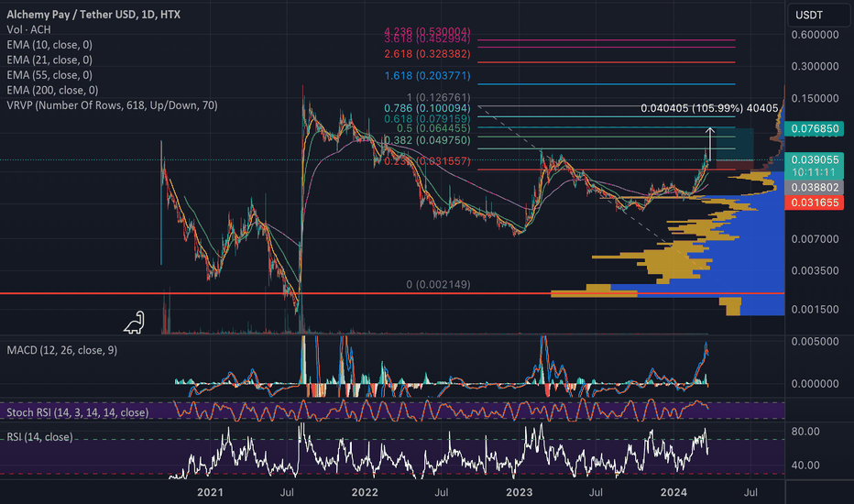This screenshot has height=504, width=854.
Task: Select the 1.618 (0.203771) Fibonacci level label
Action: pyautogui.click(x=428, y=76)
